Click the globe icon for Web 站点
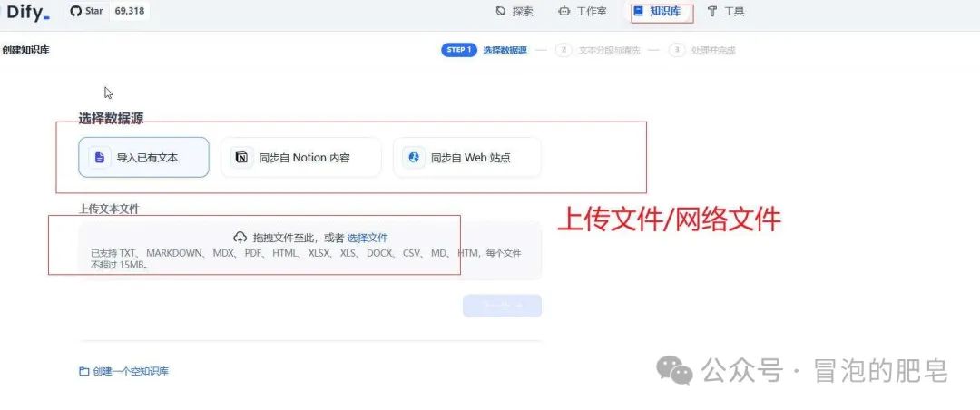This screenshot has height=410, width=980. pos(414,158)
